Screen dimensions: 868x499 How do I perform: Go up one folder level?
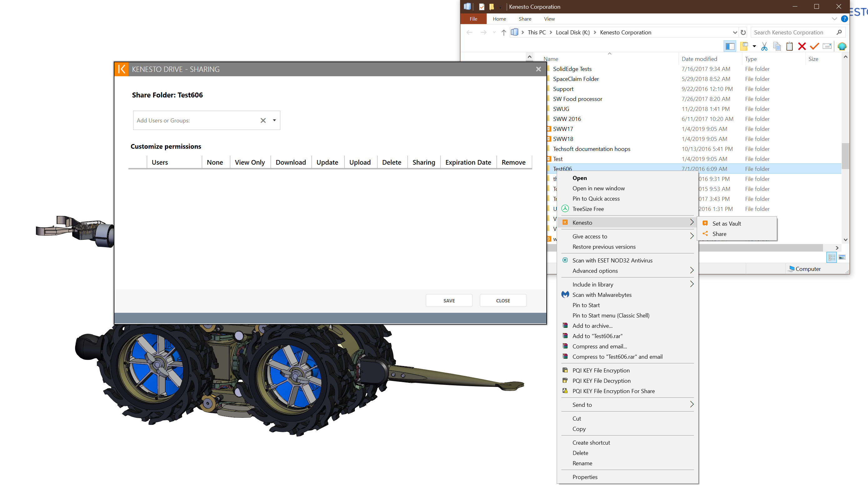[503, 32]
